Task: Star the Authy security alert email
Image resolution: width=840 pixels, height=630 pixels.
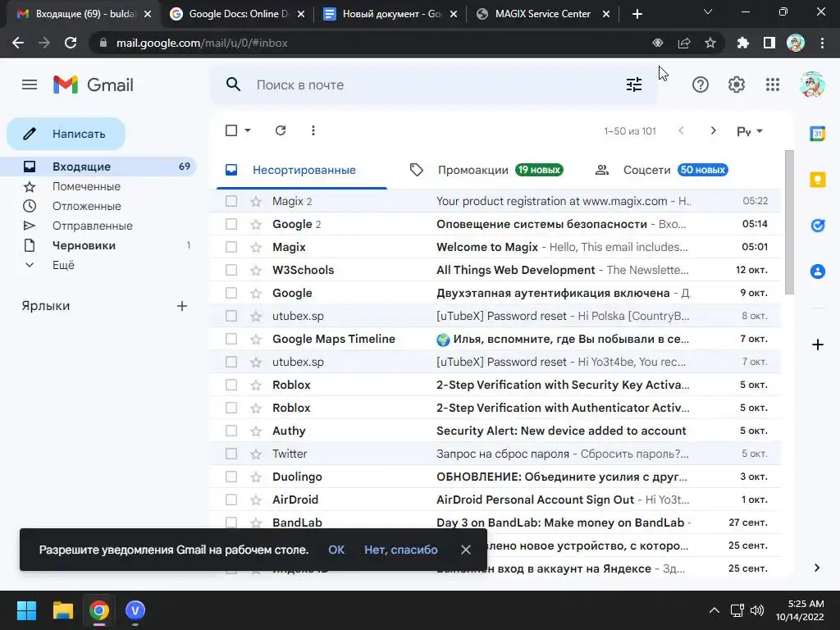Action: [x=256, y=431]
